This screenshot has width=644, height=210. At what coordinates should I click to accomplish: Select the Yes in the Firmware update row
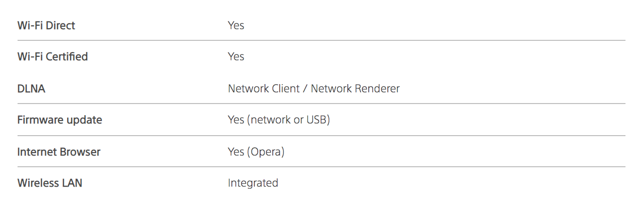click(236, 120)
